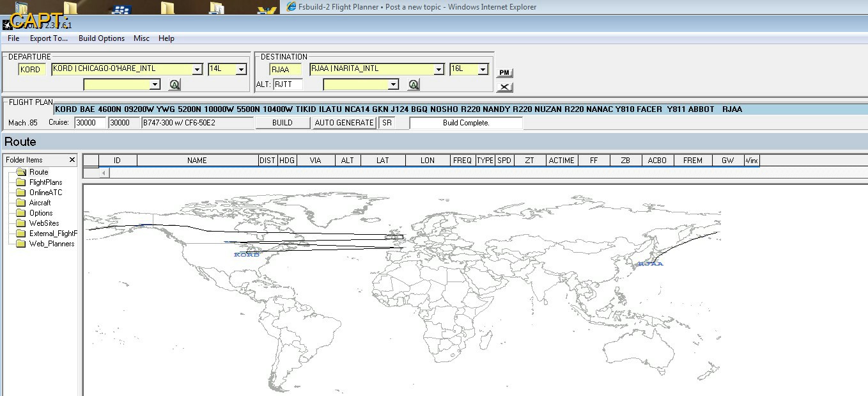
Task: Click the first Cruise altitude field
Action: point(90,123)
